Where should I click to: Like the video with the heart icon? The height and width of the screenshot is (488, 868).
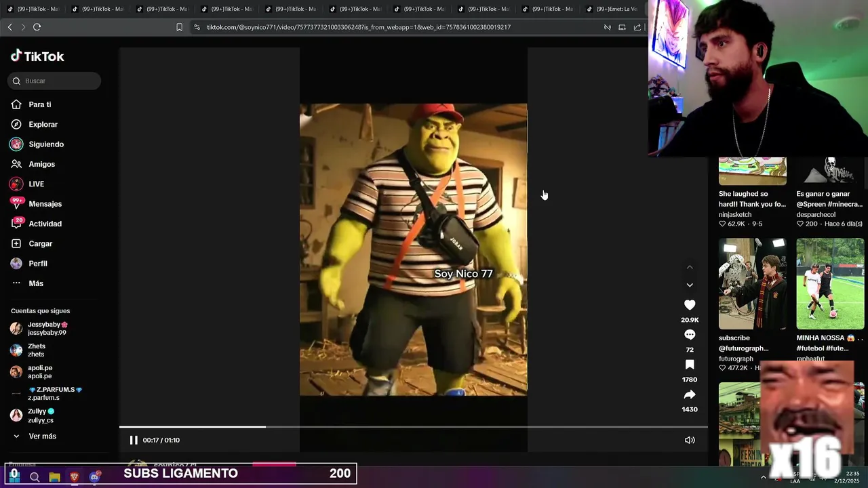(x=690, y=305)
